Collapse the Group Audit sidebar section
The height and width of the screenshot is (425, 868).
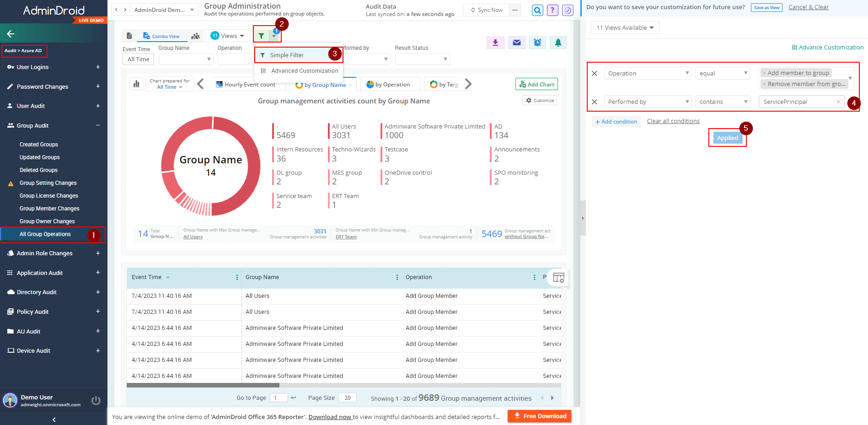[x=98, y=125]
